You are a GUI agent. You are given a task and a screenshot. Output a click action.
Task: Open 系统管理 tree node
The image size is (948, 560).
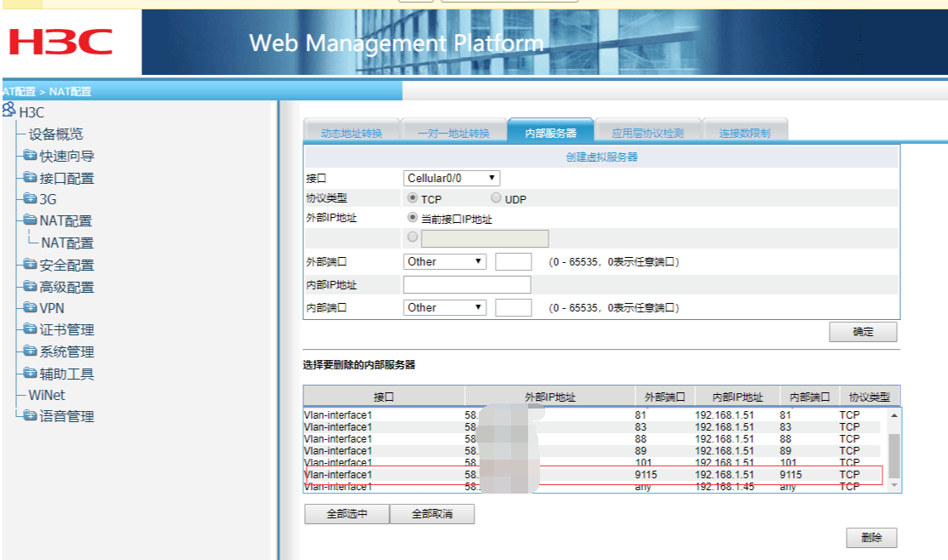66,352
